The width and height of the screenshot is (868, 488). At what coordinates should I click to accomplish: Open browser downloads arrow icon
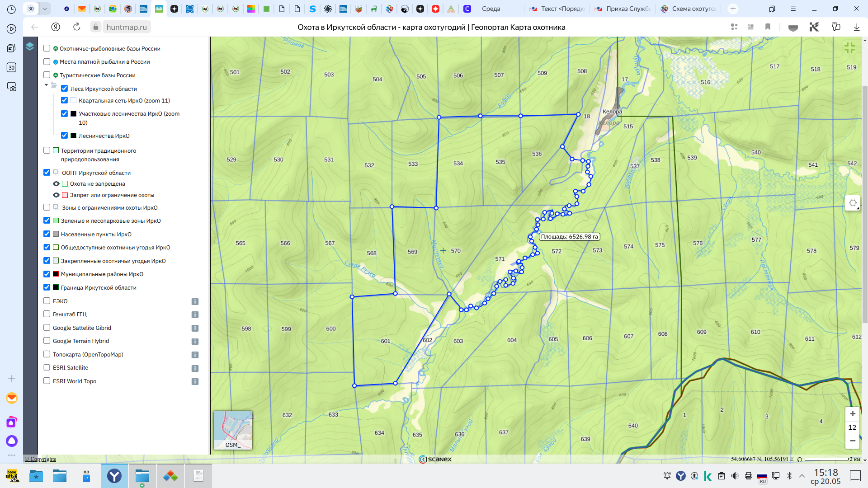[x=856, y=27]
